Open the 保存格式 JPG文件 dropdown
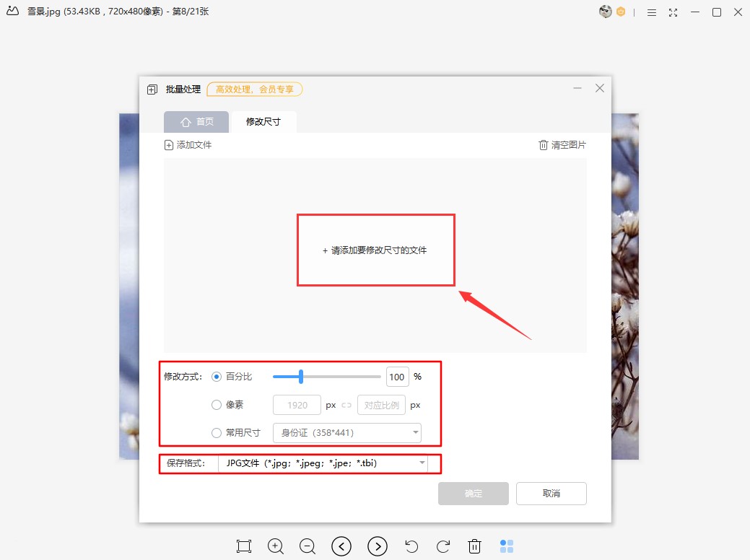The width and height of the screenshot is (750, 560). 323,463
